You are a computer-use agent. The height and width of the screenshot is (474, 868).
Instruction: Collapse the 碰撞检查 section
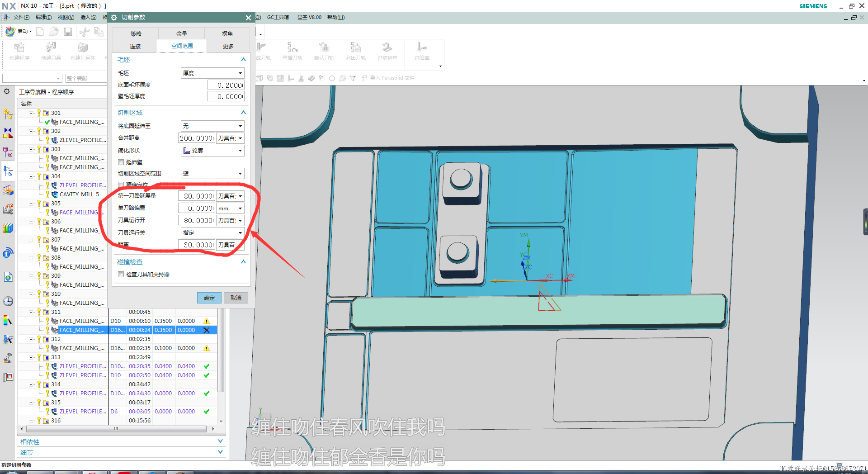coord(243,261)
